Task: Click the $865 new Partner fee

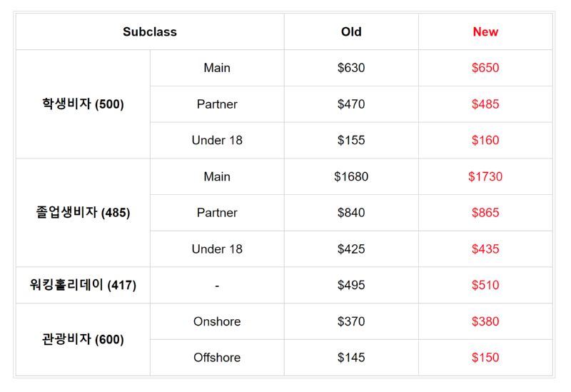Action: (485, 212)
